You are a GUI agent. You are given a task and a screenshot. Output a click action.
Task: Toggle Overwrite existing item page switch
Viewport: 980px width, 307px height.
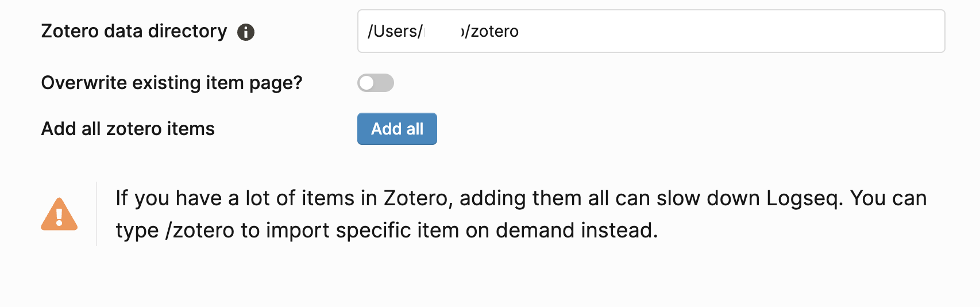coord(376,83)
